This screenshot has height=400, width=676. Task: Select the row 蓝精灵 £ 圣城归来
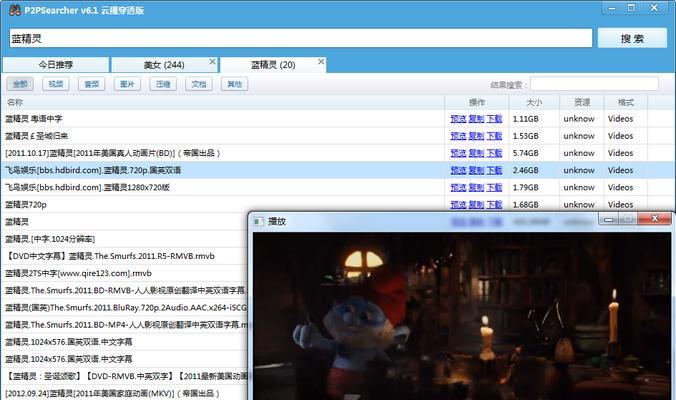coord(338,136)
